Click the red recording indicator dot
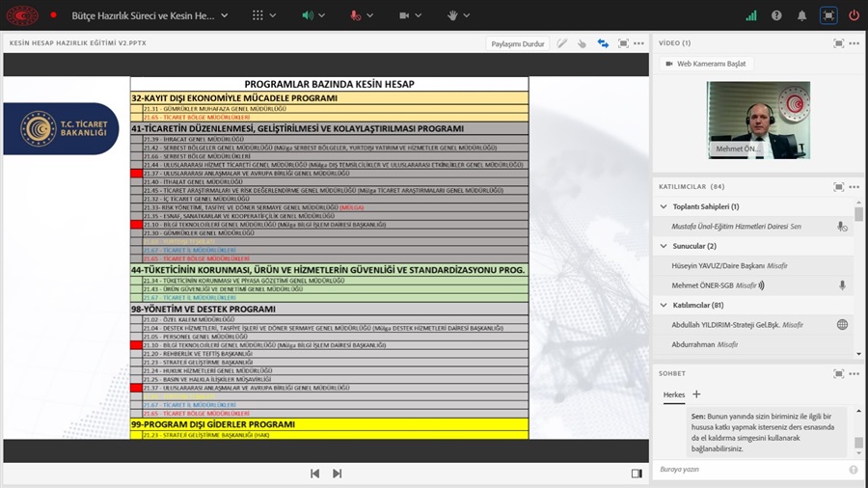The width and height of the screenshot is (868, 488). [53, 15]
